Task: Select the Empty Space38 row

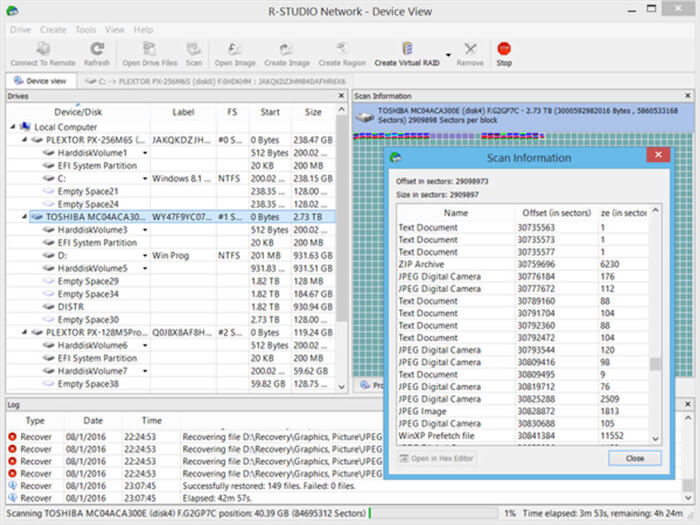Action: 171,383
